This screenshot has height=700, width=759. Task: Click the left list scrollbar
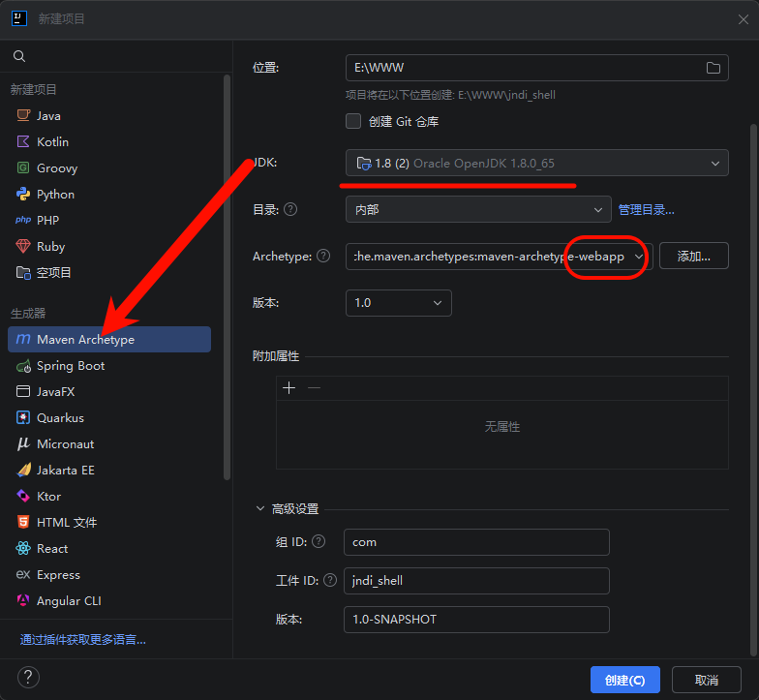coord(227,277)
